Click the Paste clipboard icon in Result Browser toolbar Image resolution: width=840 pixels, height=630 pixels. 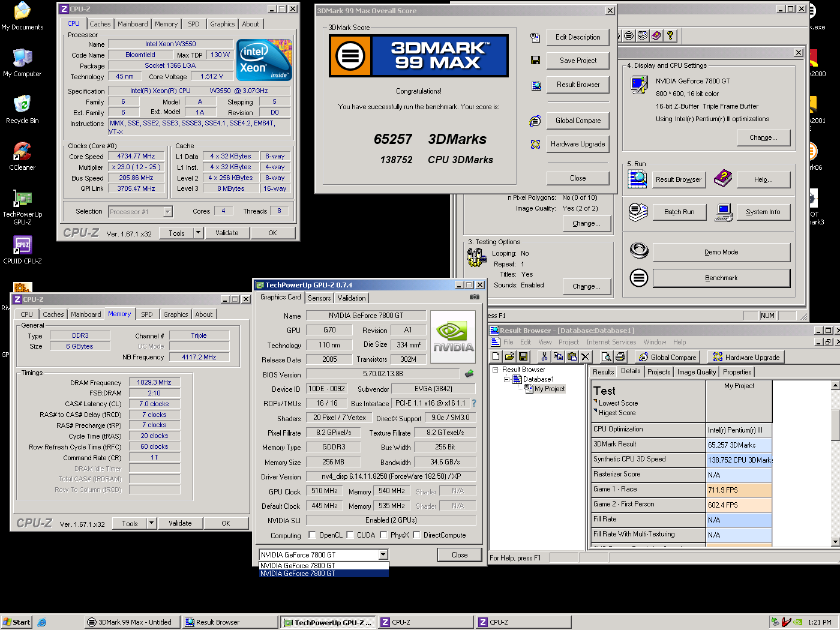click(x=572, y=357)
